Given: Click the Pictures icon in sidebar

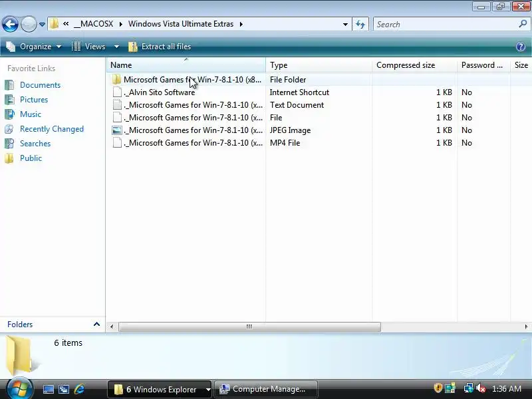Looking at the screenshot, I should (9, 100).
